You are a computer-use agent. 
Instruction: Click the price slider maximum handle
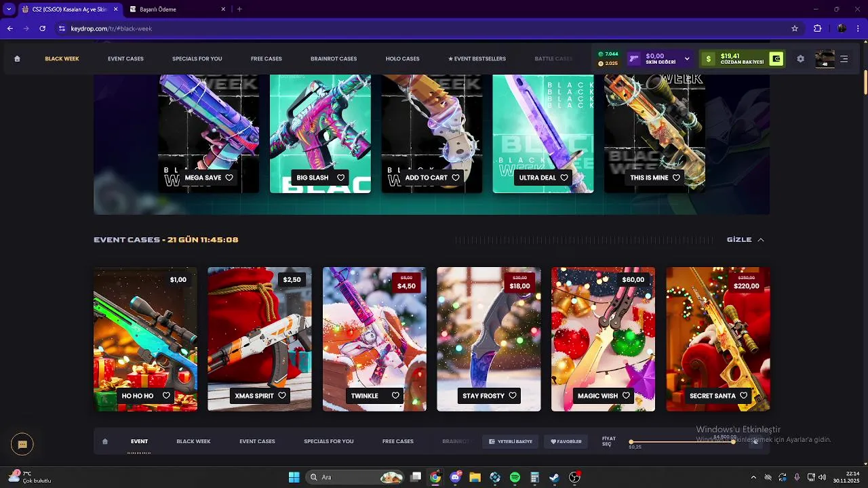click(733, 442)
